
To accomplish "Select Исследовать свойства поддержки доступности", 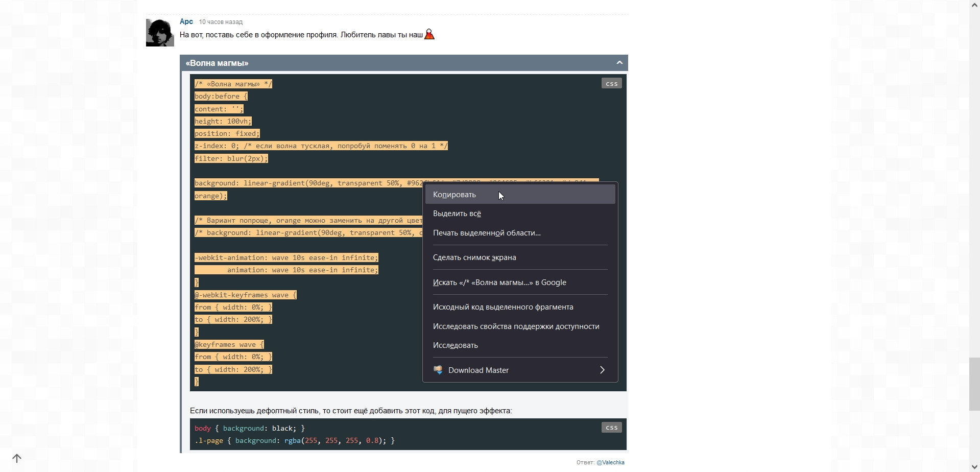I will pos(516,326).
